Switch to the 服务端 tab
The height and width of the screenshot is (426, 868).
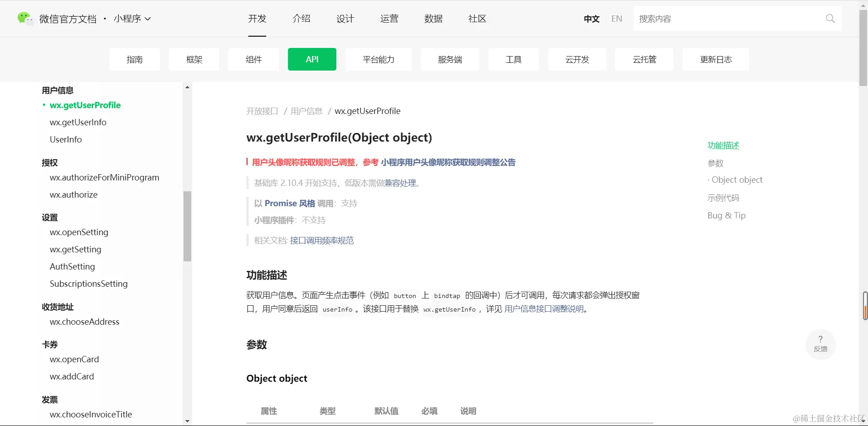450,59
